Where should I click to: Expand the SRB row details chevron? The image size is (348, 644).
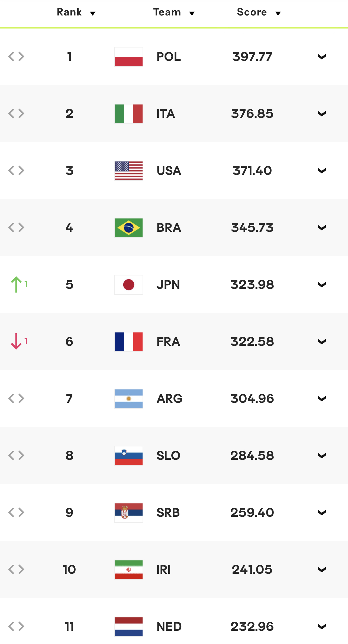[322, 513]
